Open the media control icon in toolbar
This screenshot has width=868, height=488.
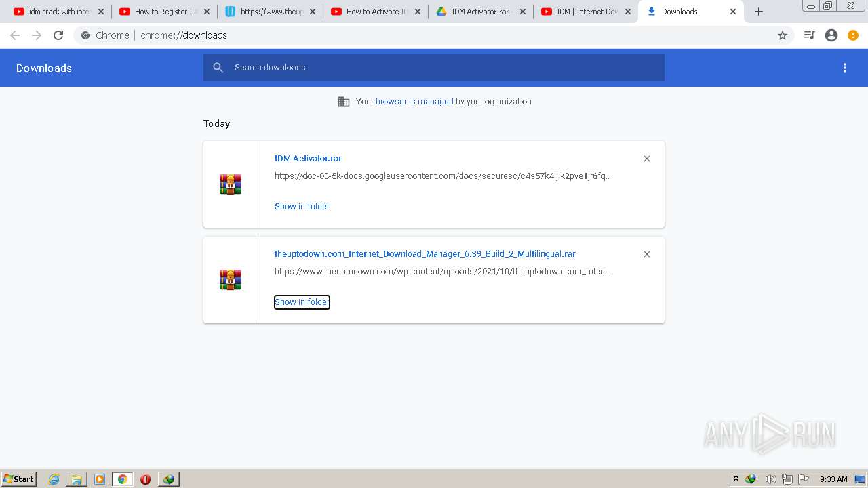tap(809, 35)
